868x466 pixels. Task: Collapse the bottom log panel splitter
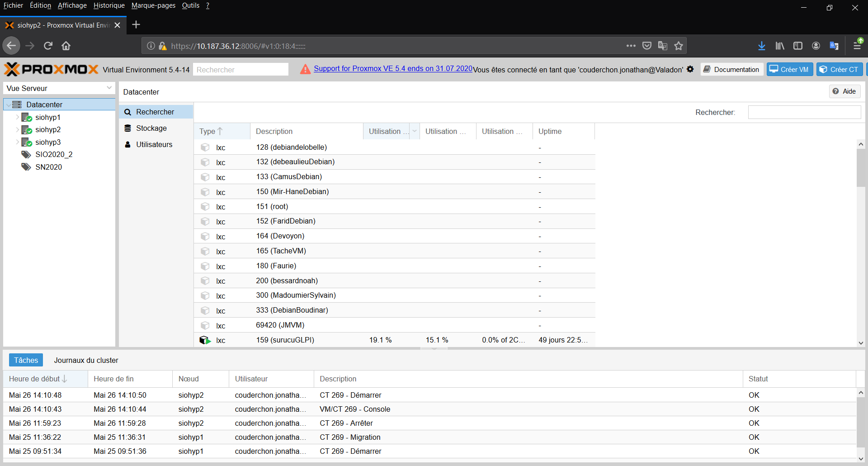point(434,349)
